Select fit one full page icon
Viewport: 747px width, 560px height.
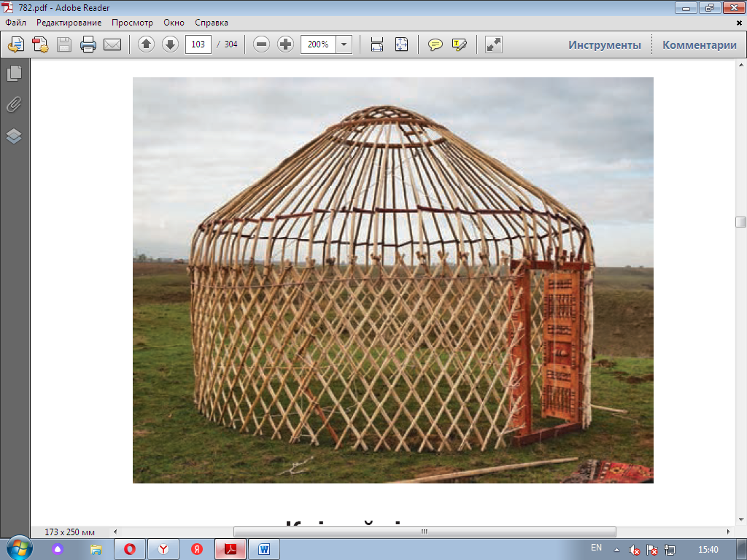[401, 44]
